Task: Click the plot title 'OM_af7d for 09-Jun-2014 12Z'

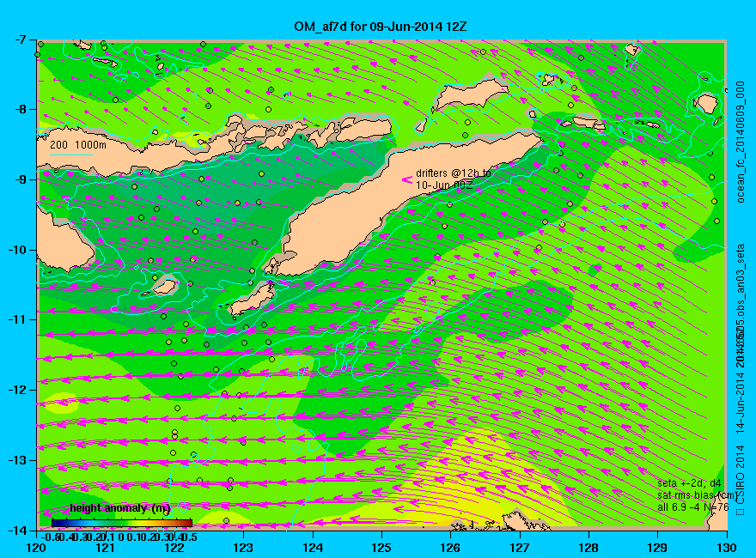Action: [x=381, y=27]
